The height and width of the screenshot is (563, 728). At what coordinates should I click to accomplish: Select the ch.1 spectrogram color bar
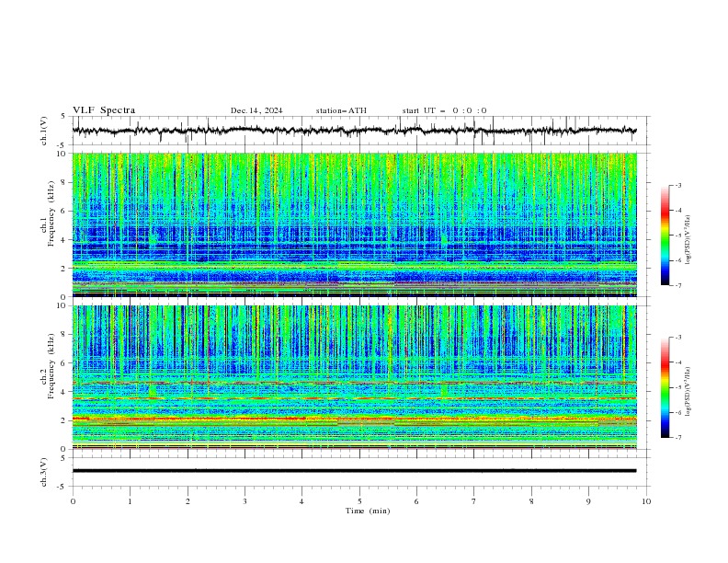click(x=665, y=236)
